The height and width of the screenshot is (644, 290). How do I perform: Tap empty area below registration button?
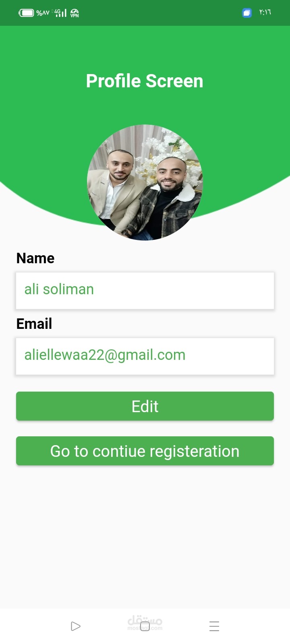pyautogui.click(x=145, y=535)
